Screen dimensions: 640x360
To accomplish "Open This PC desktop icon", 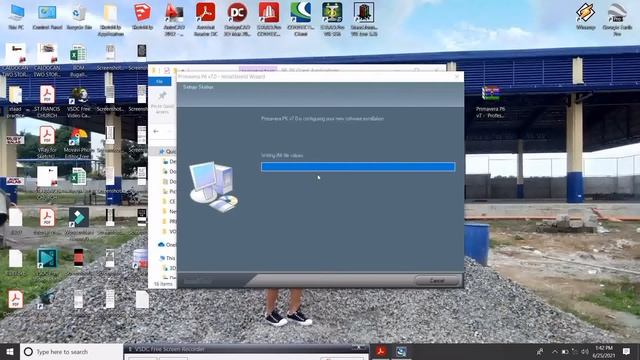I will click(x=16, y=17).
